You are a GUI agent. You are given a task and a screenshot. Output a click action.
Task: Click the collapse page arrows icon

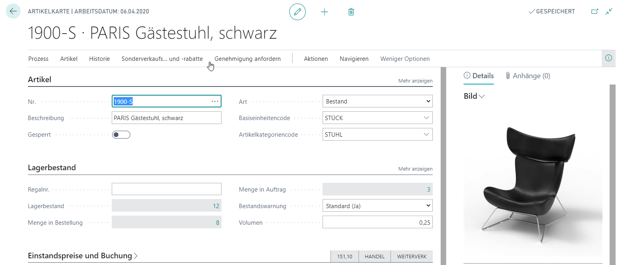tap(609, 11)
